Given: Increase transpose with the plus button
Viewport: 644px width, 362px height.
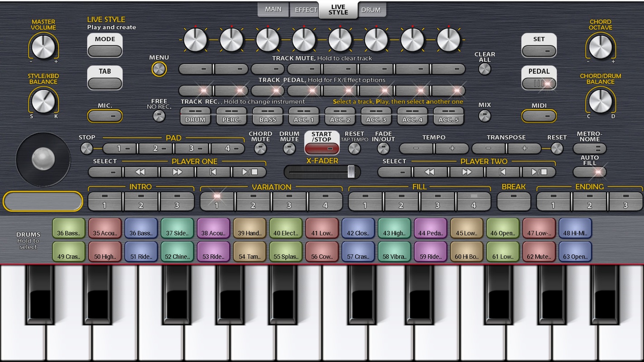Looking at the screenshot, I should (524, 148).
